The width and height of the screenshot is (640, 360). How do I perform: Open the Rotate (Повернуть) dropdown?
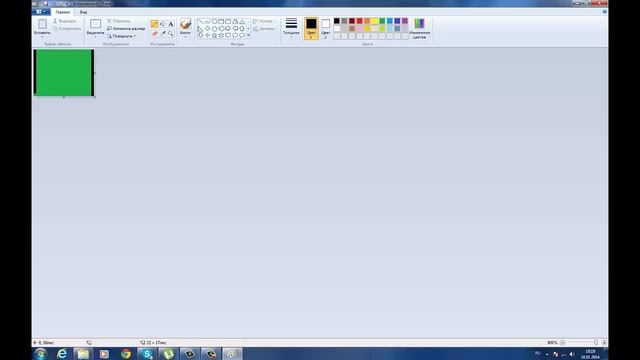(122, 36)
